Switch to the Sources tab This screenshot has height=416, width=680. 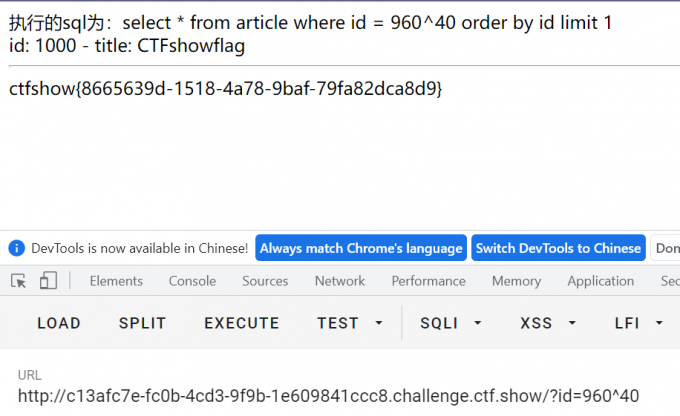265,281
